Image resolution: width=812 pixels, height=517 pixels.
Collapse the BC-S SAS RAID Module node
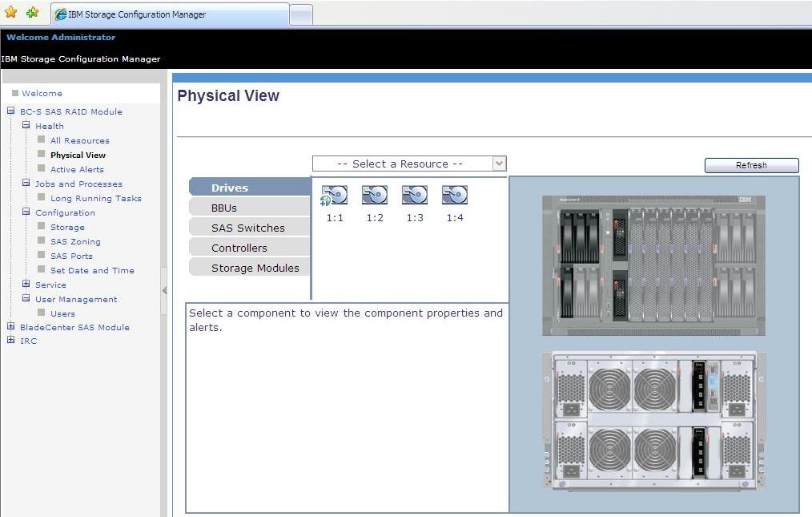click(10, 111)
